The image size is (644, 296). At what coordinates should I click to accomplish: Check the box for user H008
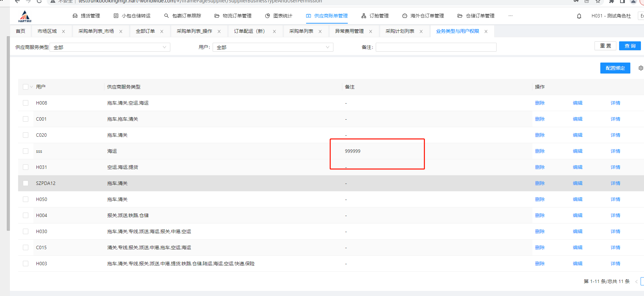[x=26, y=103]
